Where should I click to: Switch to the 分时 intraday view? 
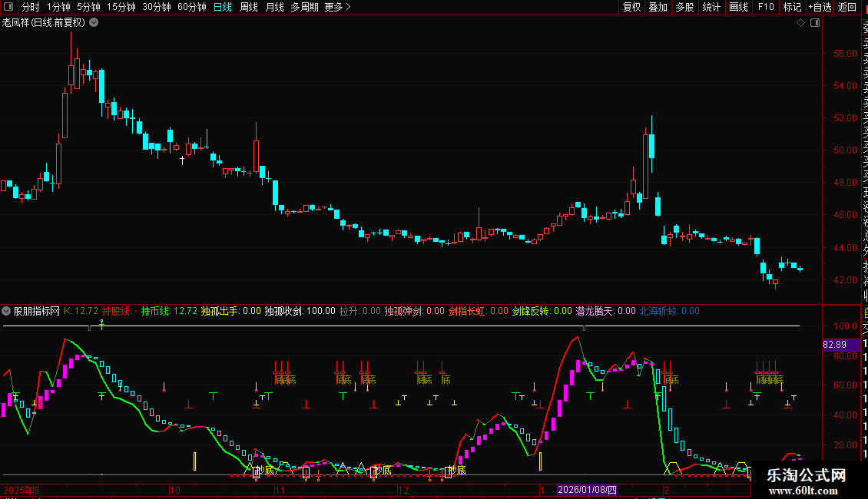(31, 7)
